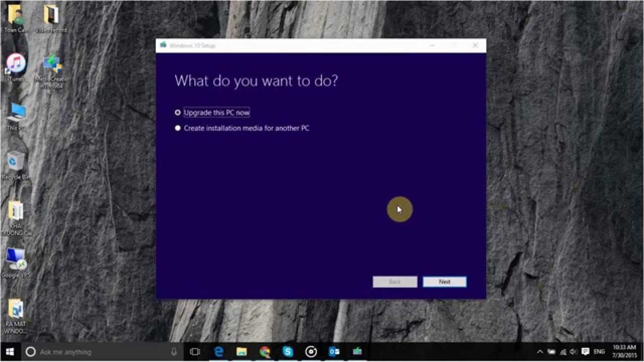The image size is (644, 362).
Task: Open Task View from the taskbar
Action: 195,352
